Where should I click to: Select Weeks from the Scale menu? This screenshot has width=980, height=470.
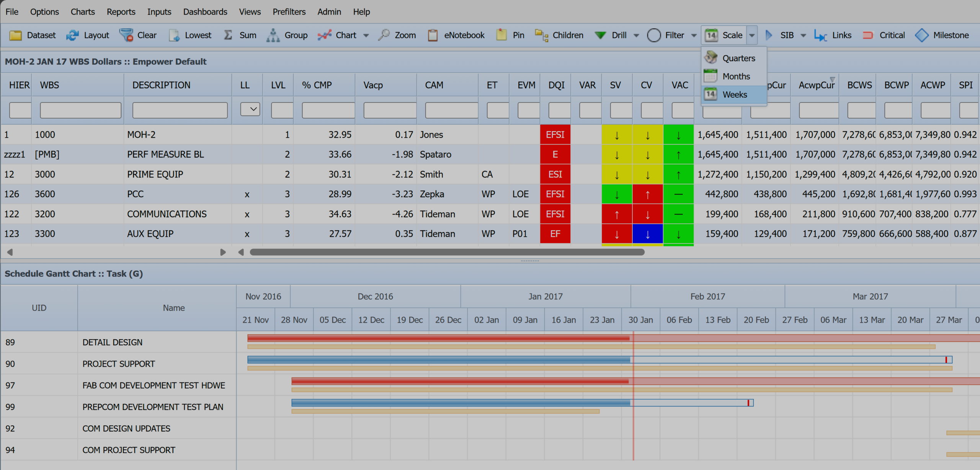(x=734, y=94)
